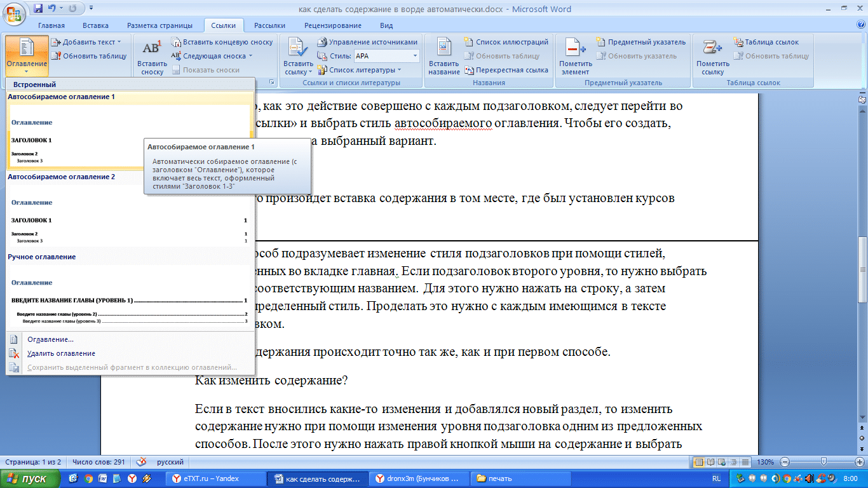Click the Вставить название caption icon
Image resolution: width=868 pixels, height=488 pixels.
tap(444, 48)
